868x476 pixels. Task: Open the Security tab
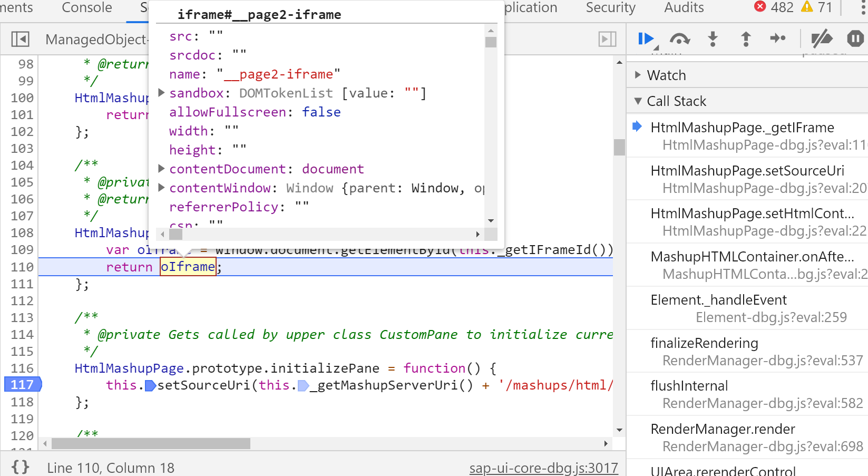point(610,7)
